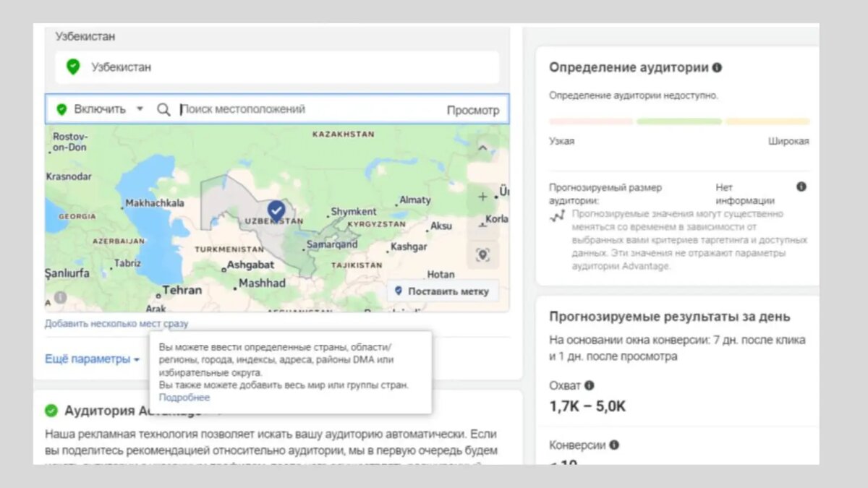Image resolution: width=868 pixels, height=488 pixels.
Task: Click the map zoom in plus button
Action: pyautogui.click(x=482, y=196)
